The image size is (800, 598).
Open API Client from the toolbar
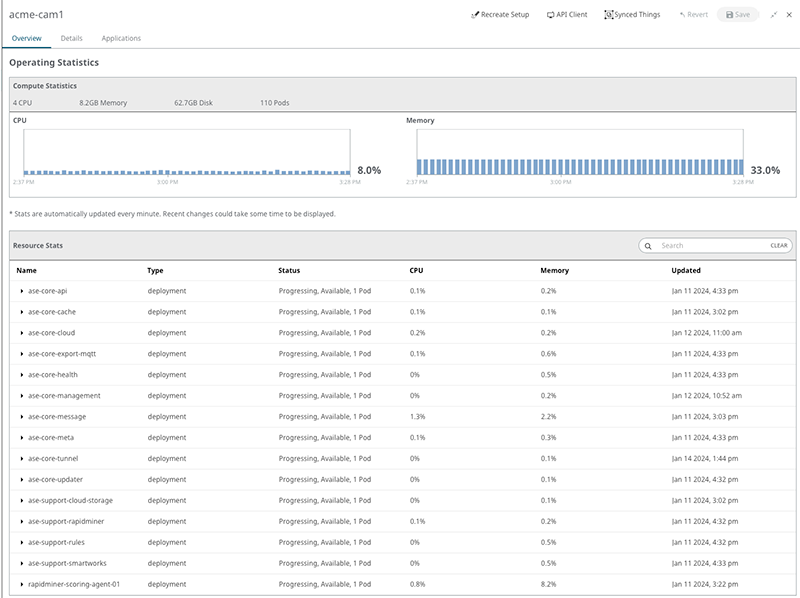tap(567, 15)
